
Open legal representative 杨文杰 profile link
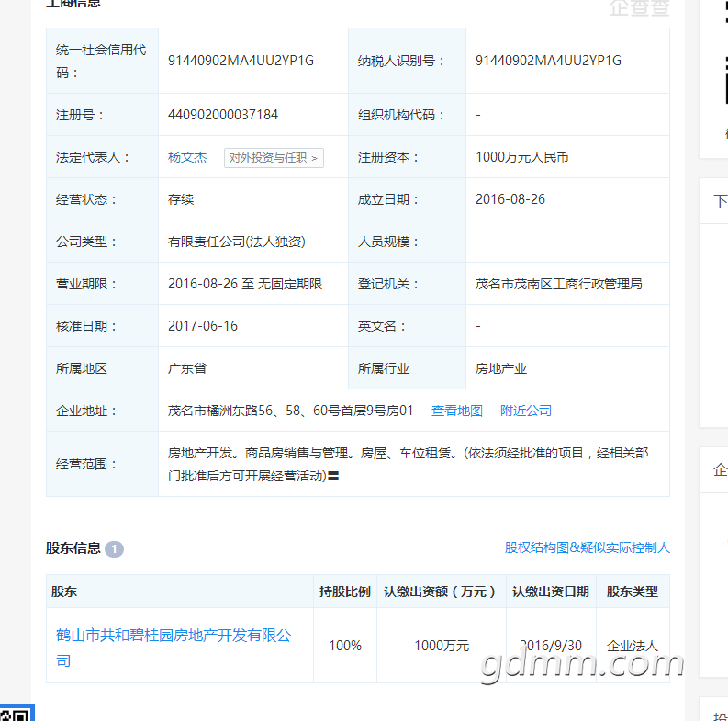tap(187, 157)
